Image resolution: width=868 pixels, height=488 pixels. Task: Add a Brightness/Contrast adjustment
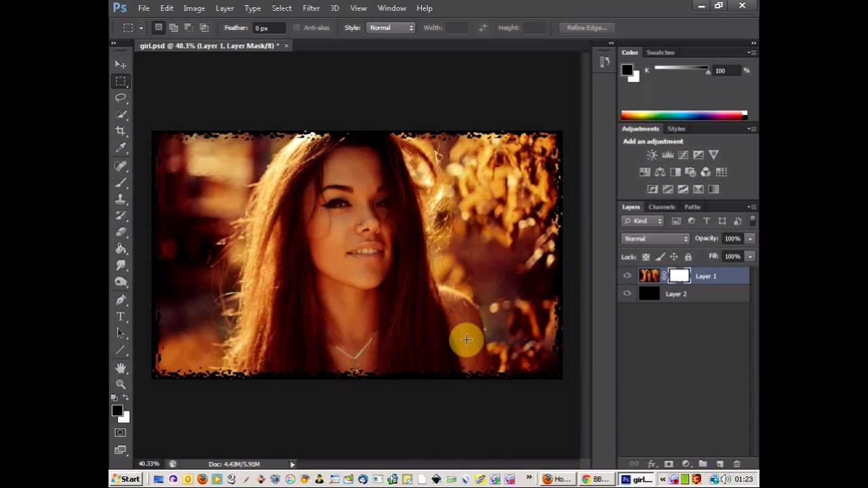pos(652,155)
